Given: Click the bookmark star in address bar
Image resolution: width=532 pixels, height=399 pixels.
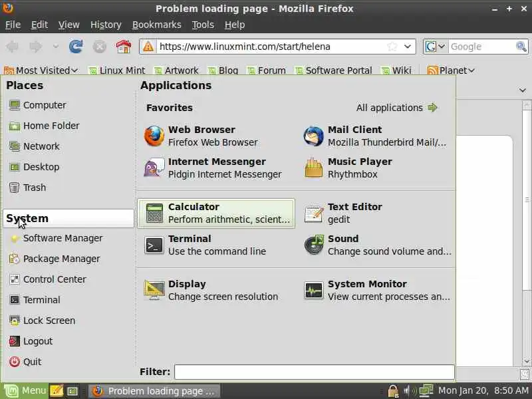Looking at the screenshot, I should [x=392, y=47].
